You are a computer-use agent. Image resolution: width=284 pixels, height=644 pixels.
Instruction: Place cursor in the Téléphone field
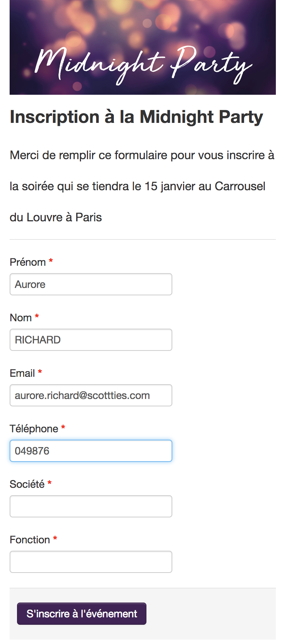coord(91,451)
